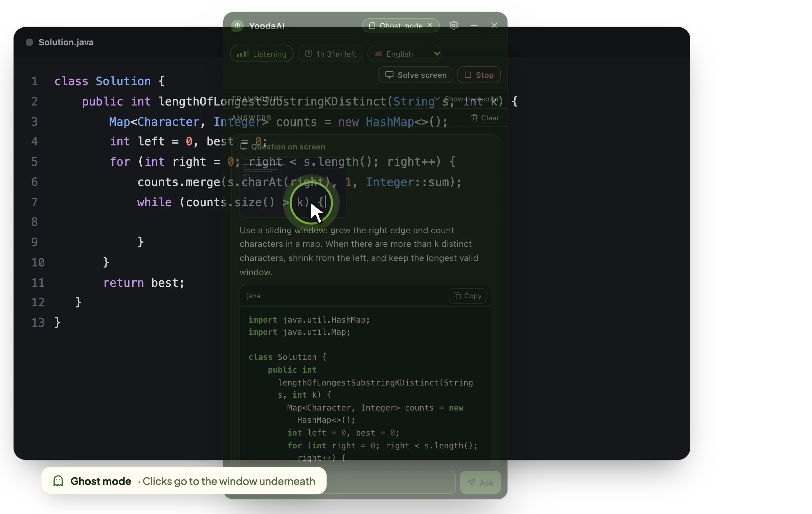Dismiss Ghost mode with its X
The height and width of the screenshot is (514, 812).
pos(430,25)
